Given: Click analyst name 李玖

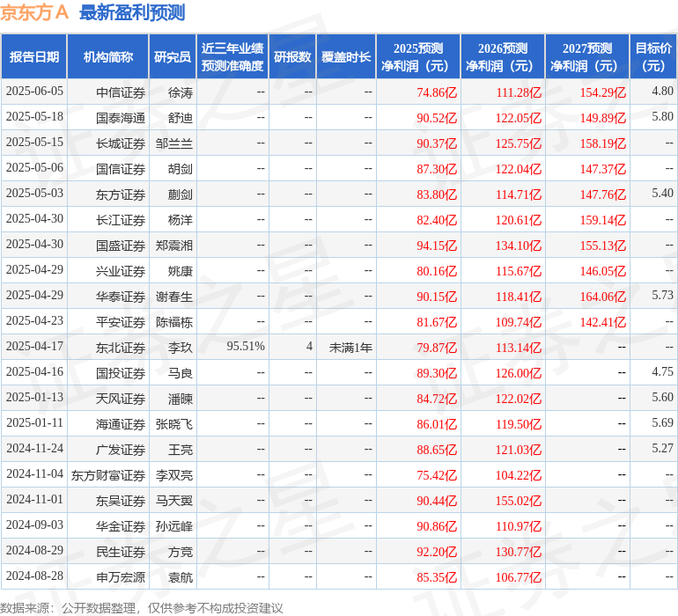Looking at the screenshot, I should [181, 348].
